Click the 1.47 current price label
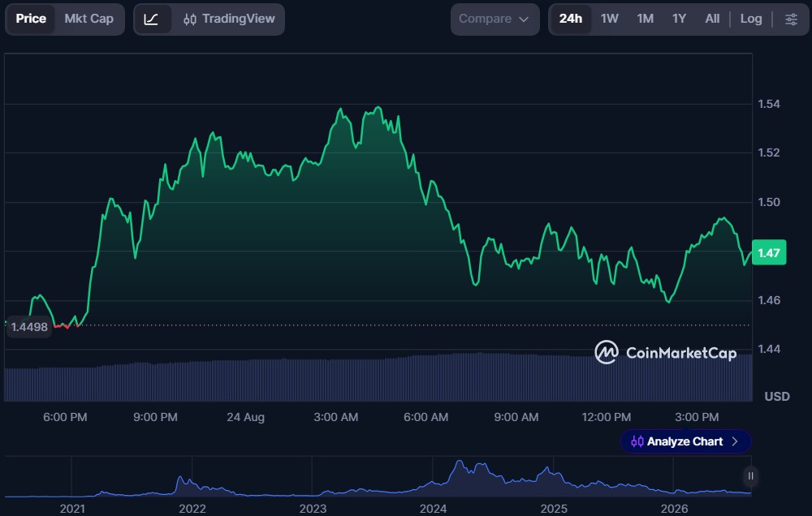 (768, 252)
